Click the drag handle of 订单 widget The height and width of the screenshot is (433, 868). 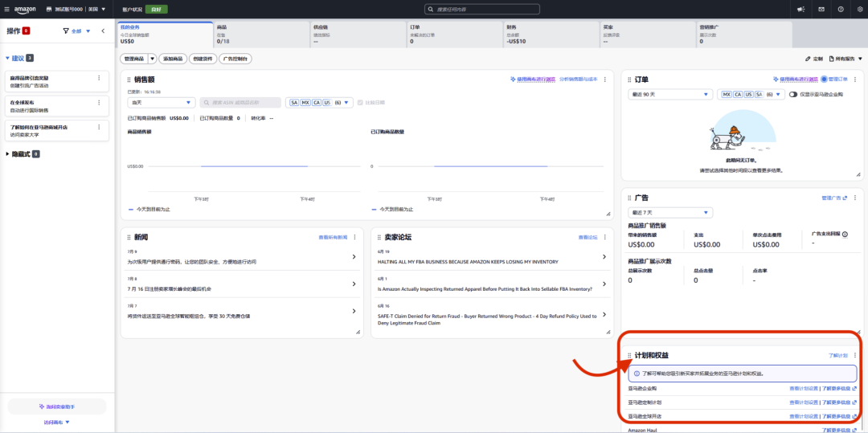click(x=629, y=80)
